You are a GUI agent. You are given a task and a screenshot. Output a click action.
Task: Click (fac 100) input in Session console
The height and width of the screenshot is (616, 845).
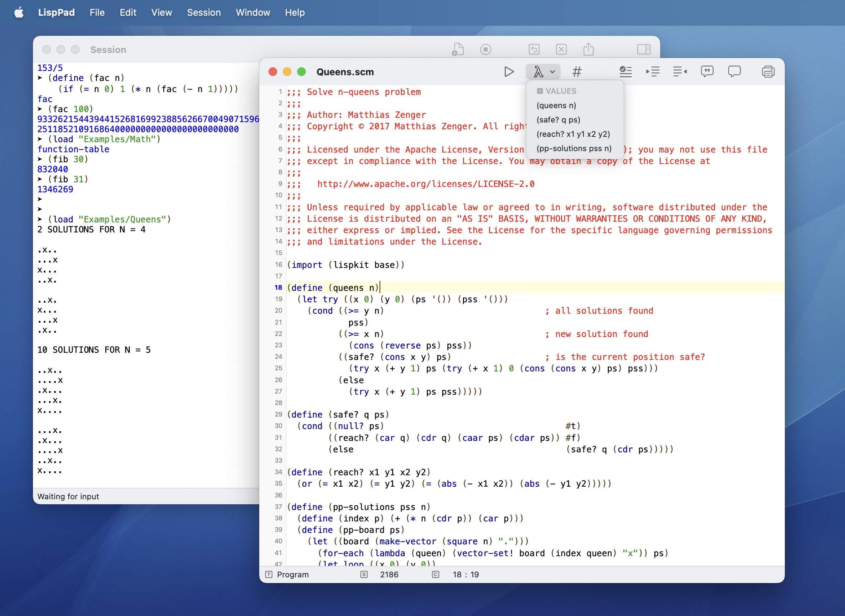(71, 109)
